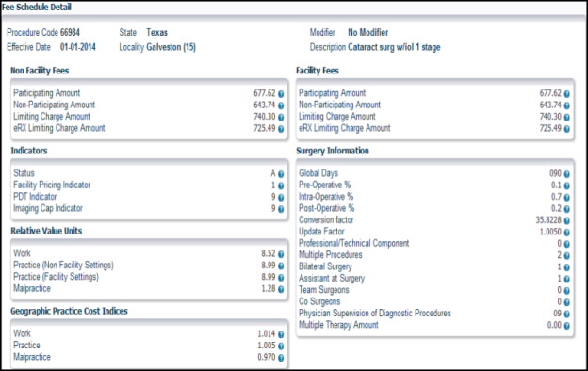
Task: Open help icon for Professional/Technical Component
Action: pyautogui.click(x=566, y=244)
